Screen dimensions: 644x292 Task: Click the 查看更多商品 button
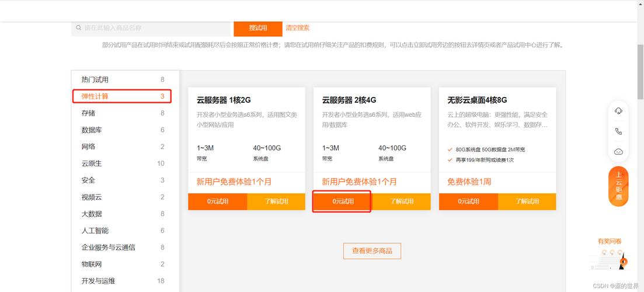click(x=372, y=251)
